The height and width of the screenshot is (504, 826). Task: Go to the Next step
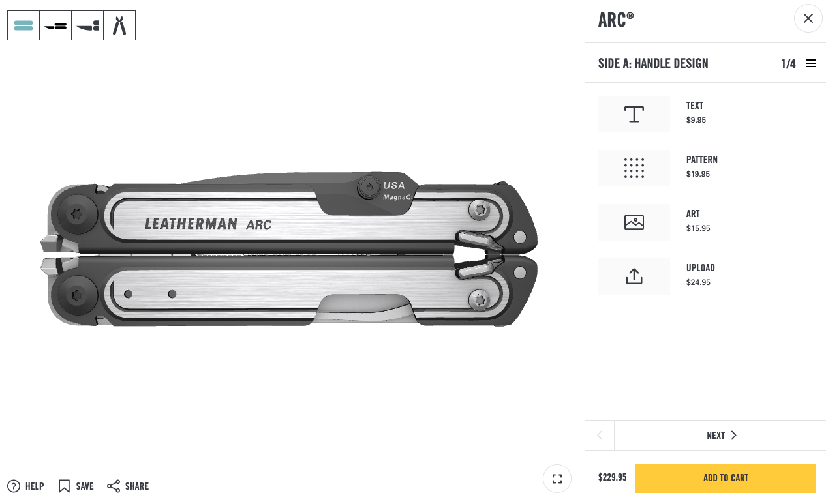tap(720, 436)
